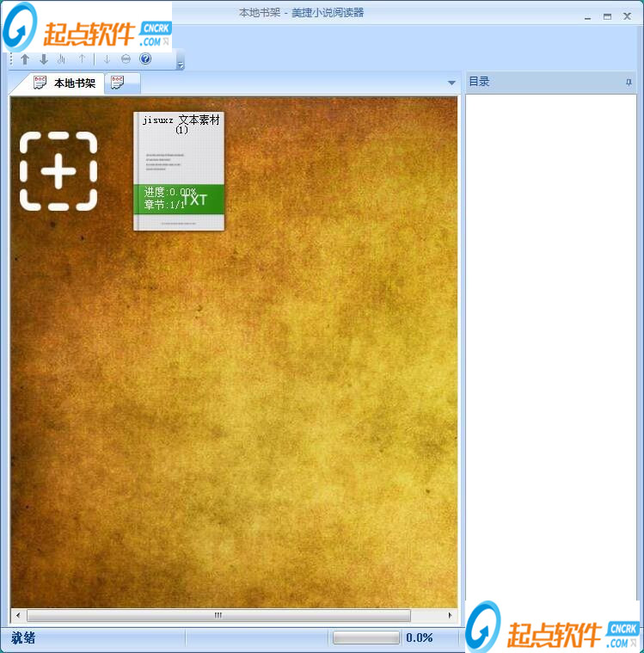Click the hand-shaped toolbar icon

click(x=62, y=59)
